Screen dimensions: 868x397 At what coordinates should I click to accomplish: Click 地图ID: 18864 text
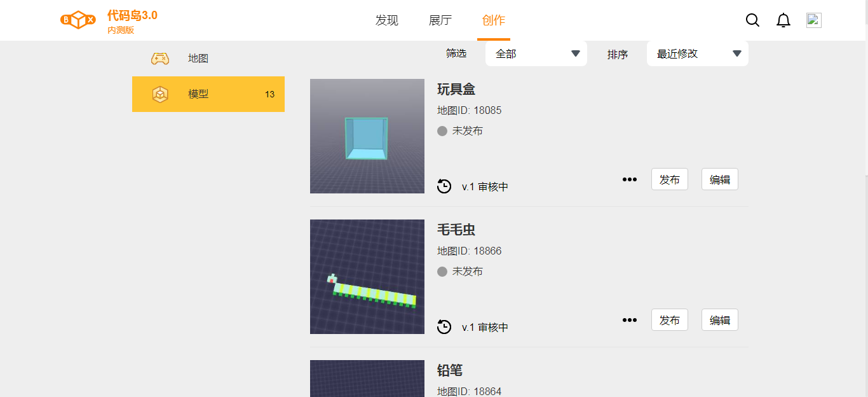click(x=470, y=391)
